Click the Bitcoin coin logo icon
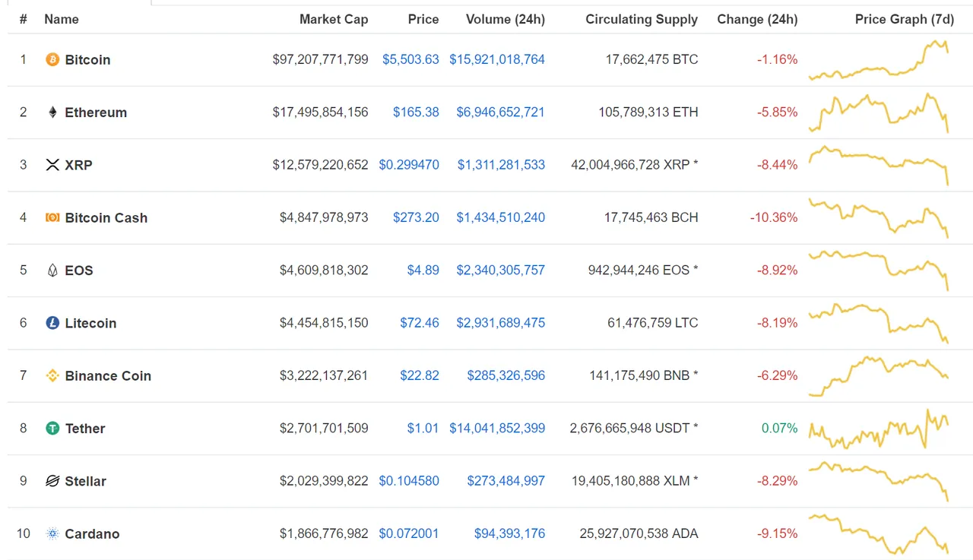This screenshot has height=560, width=973. [x=52, y=59]
